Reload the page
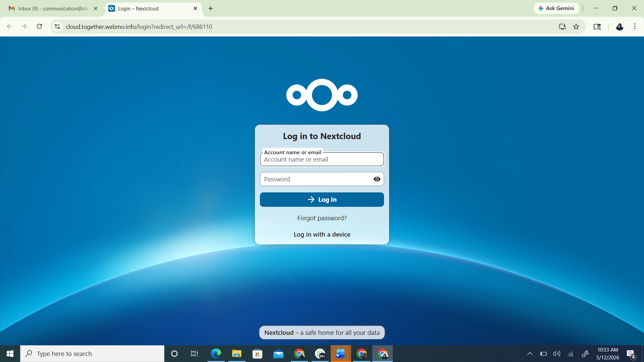Image resolution: width=644 pixels, height=362 pixels. pyautogui.click(x=40, y=26)
